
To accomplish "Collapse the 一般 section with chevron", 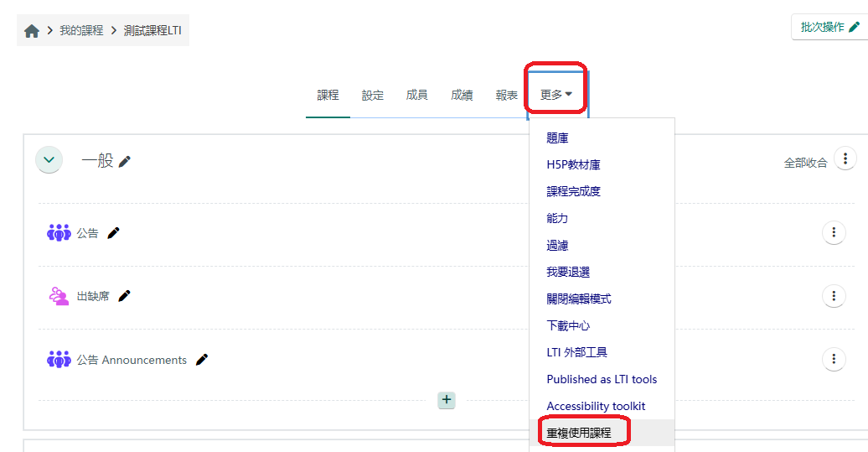I will point(49,159).
